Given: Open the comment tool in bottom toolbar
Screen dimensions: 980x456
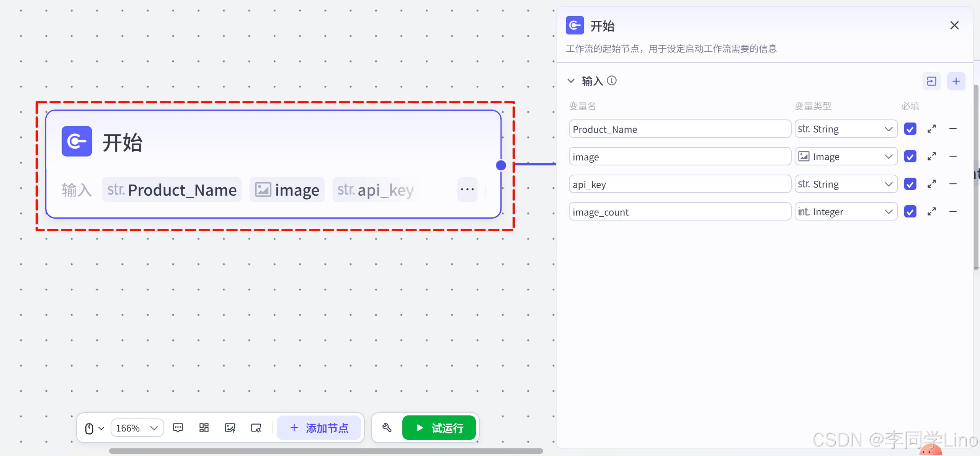Looking at the screenshot, I should (x=178, y=428).
